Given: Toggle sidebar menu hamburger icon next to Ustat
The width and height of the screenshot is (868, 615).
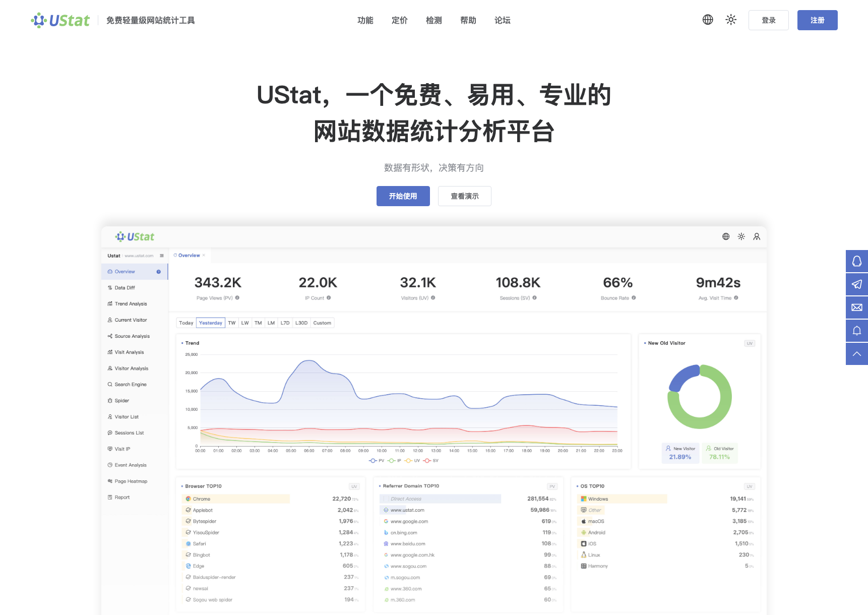Looking at the screenshot, I should [162, 256].
